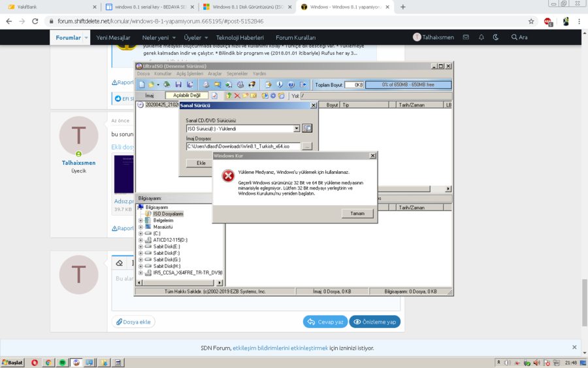The image size is (588, 368).
Task: Expand Sabit Disk(G:) node
Action: [x=140, y=259]
